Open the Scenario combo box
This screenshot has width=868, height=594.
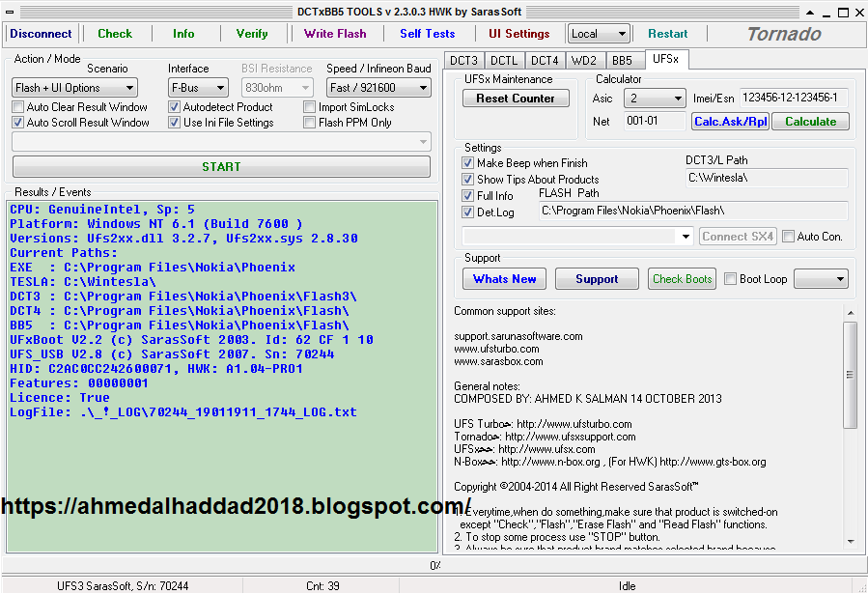(x=74, y=88)
